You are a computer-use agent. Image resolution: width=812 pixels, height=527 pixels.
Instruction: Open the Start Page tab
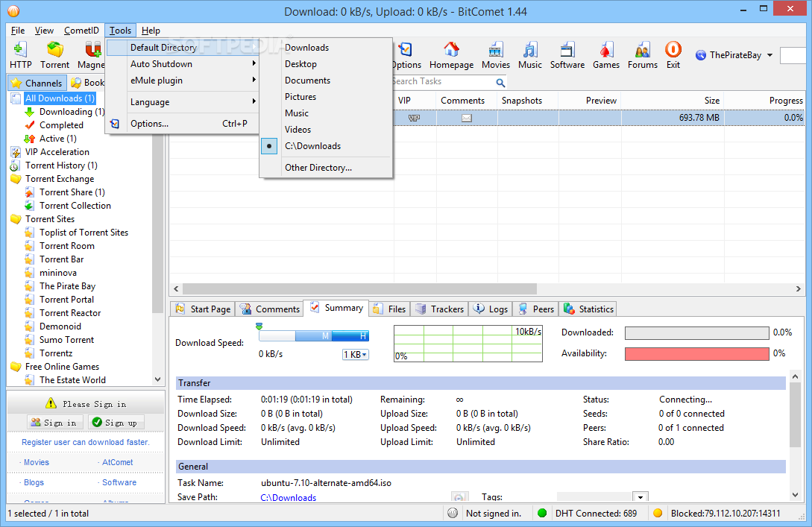203,309
